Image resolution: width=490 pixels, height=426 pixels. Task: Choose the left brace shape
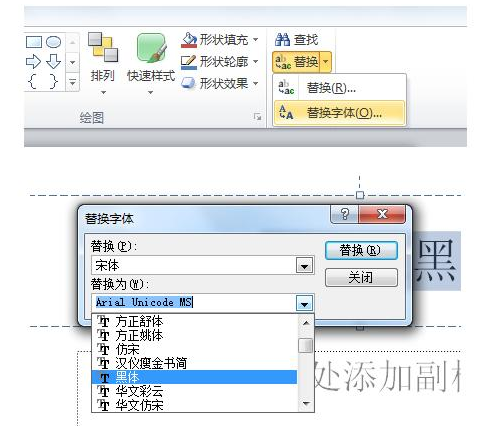pos(33,81)
